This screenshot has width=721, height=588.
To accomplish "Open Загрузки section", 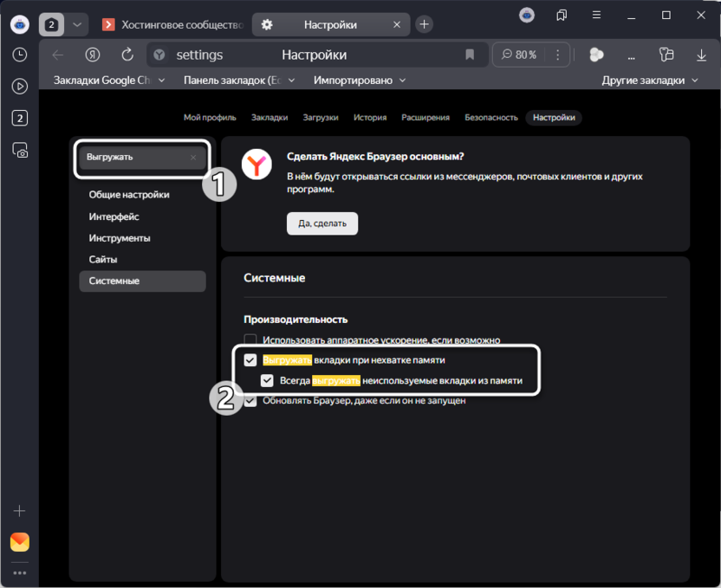I will click(x=321, y=118).
